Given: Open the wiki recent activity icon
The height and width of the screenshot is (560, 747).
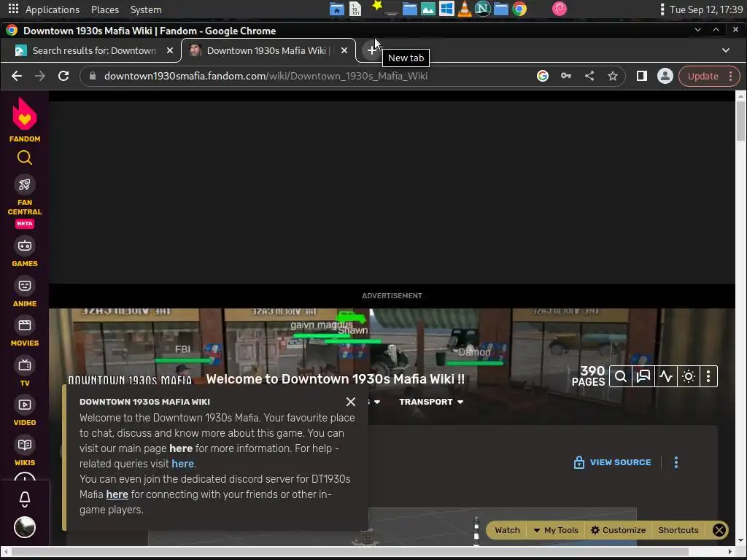Looking at the screenshot, I should coord(666,376).
